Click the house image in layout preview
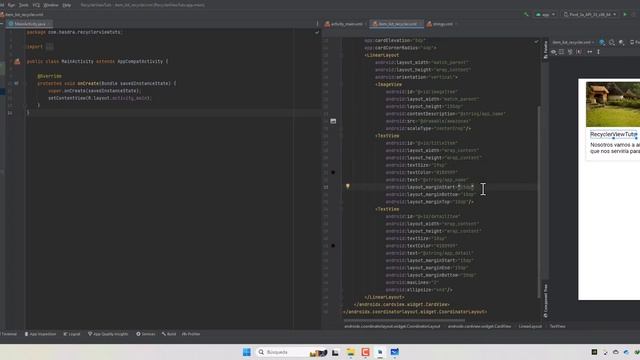The image size is (640, 360). click(613, 104)
